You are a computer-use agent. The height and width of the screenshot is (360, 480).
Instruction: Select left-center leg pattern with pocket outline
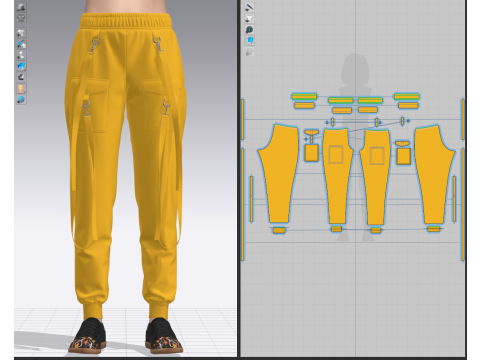point(337,187)
